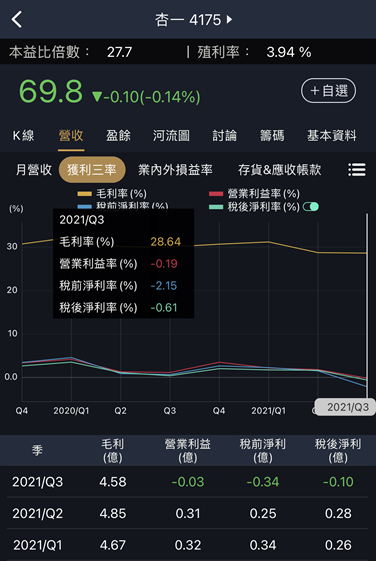The width and height of the screenshot is (376, 561).
Task: Click the 稅前淨利 (億) column header
Action: (263, 450)
